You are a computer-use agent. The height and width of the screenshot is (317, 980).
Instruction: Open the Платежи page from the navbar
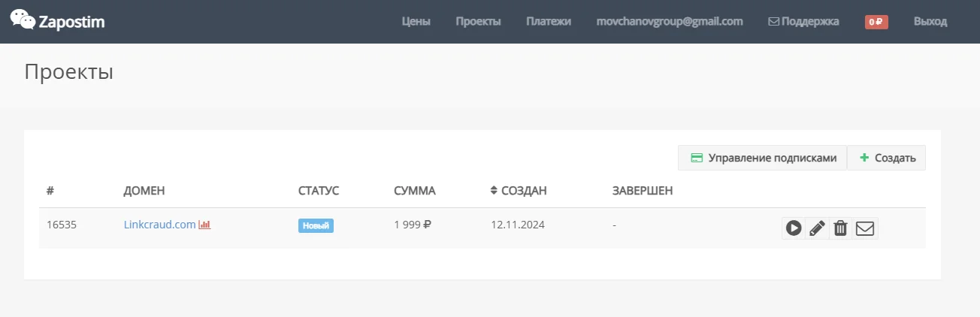(x=549, y=22)
